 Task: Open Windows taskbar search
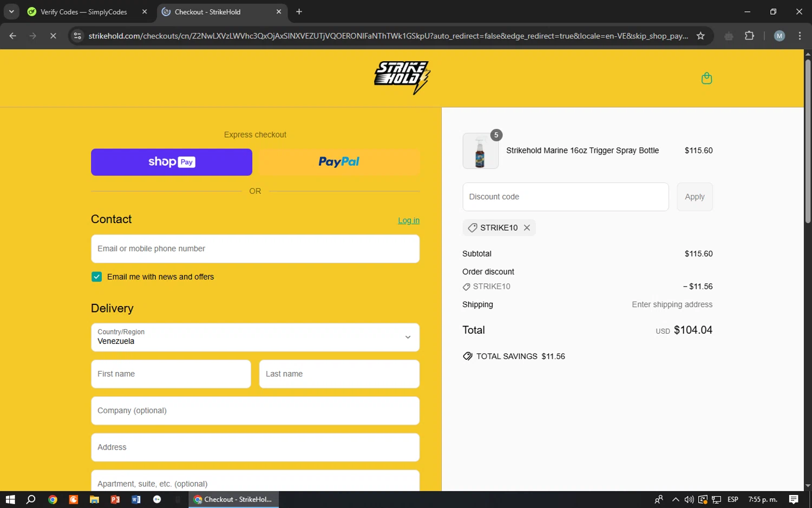pyautogui.click(x=31, y=499)
